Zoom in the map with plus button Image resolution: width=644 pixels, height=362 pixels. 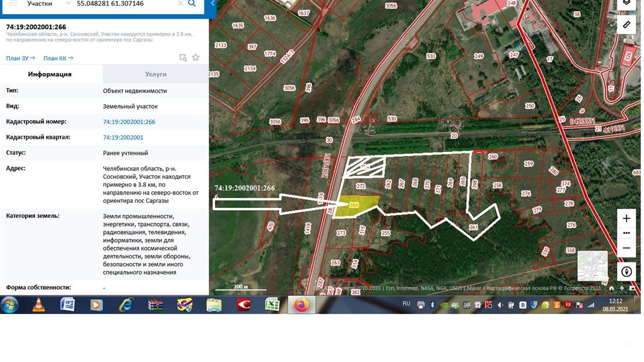(626, 218)
